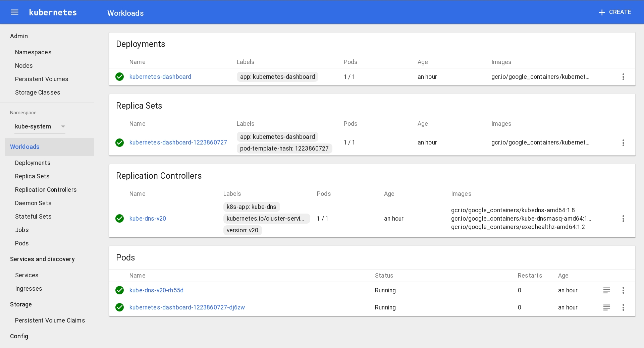Open actions menu for kube-dns-v20 replication controller
This screenshot has height=348, width=644.
pyautogui.click(x=623, y=219)
